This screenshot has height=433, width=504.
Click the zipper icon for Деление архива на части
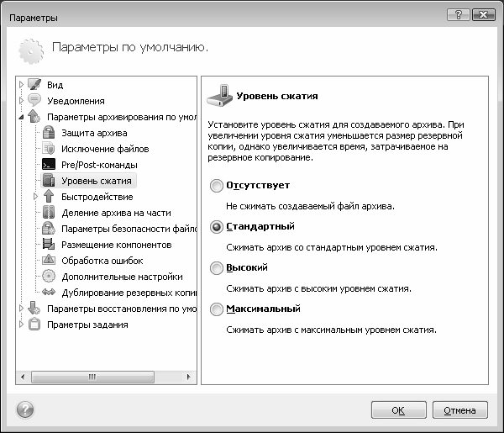click(49, 213)
